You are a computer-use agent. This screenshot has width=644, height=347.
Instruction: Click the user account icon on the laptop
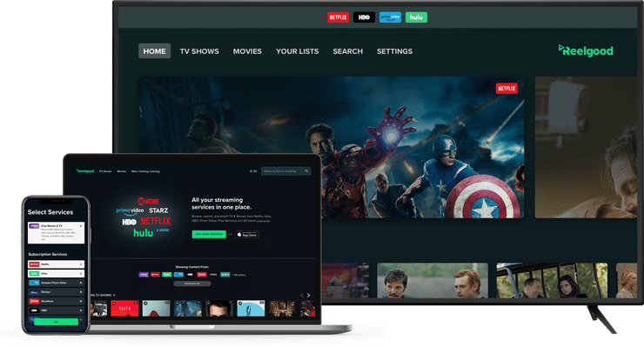[251, 170]
